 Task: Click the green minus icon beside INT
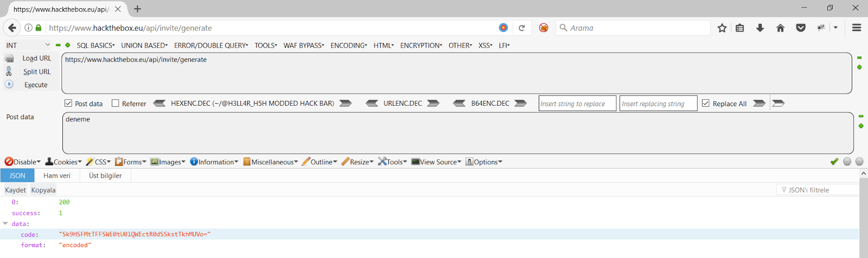point(58,46)
